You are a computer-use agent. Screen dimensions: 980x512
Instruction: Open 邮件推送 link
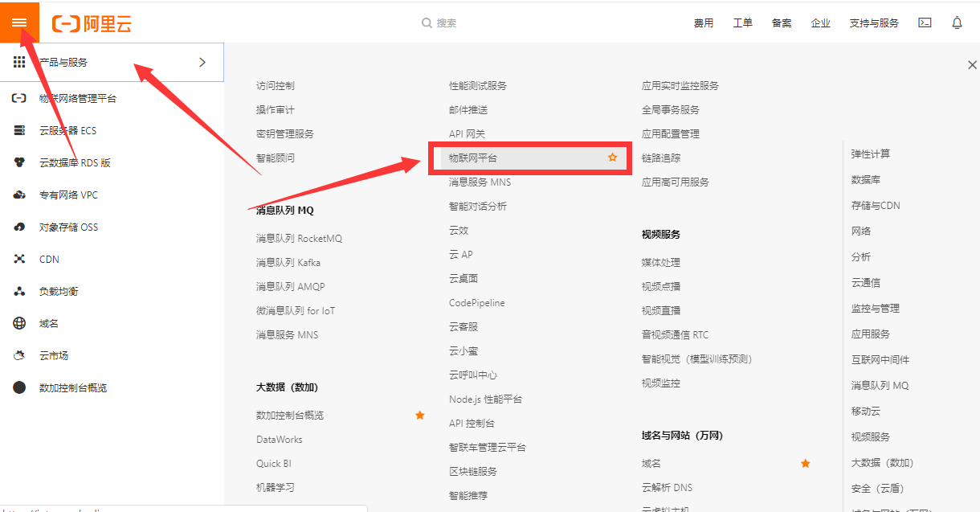(x=468, y=109)
